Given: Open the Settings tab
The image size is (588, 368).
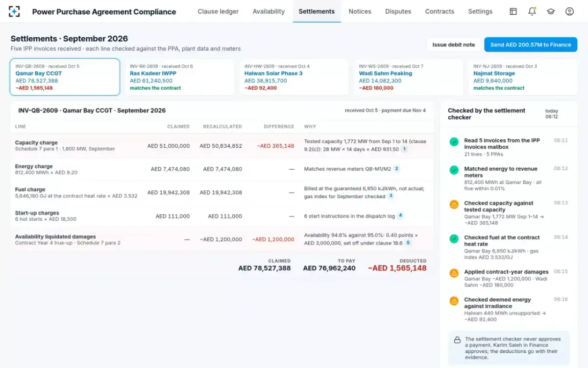Looking at the screenshot, I should pos(480,11).
